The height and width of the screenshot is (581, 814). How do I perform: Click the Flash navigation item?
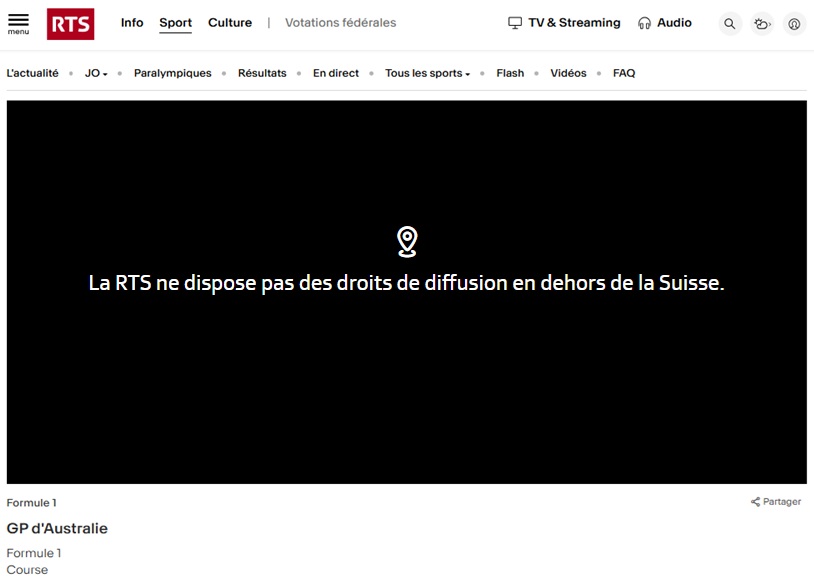pos(510,73)
